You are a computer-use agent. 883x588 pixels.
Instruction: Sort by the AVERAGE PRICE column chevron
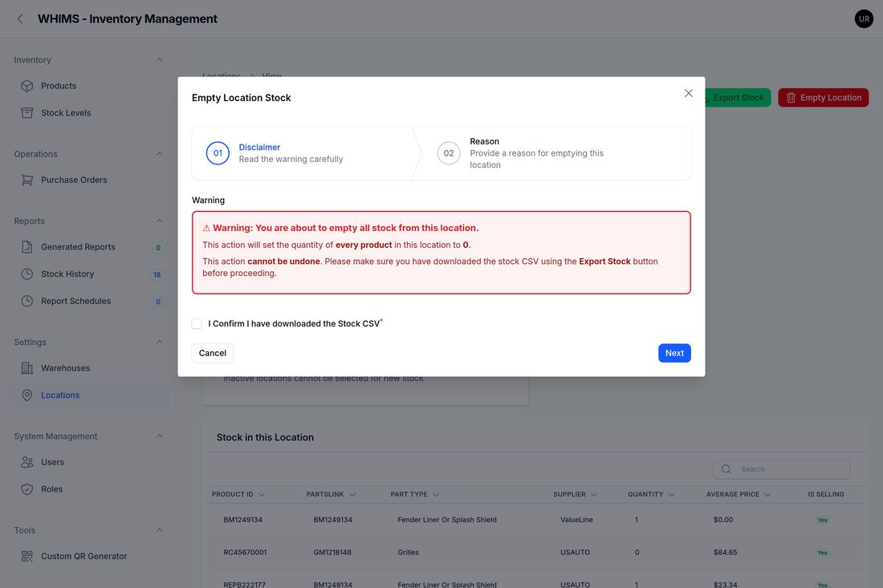pyautogui.click(x=767, y=495)
